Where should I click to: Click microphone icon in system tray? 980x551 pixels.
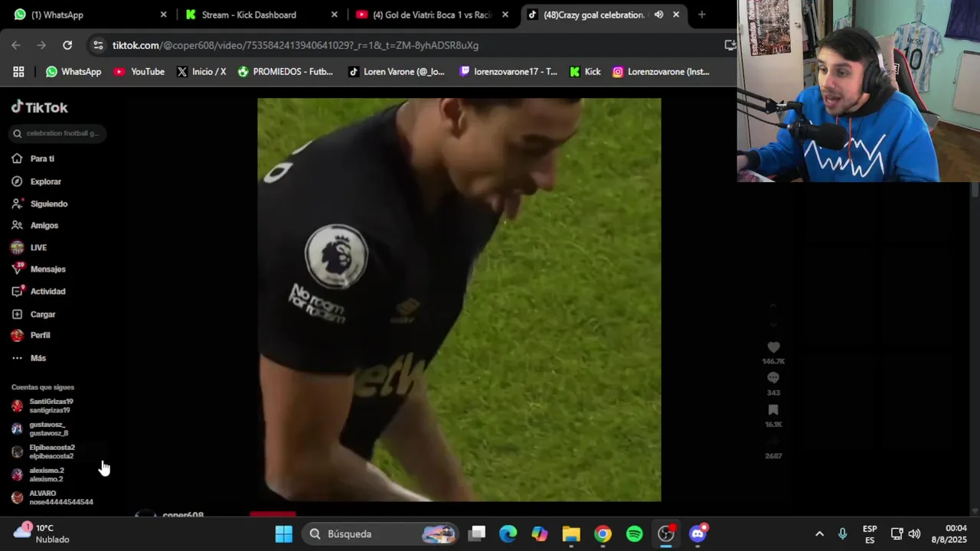(842, 533)
